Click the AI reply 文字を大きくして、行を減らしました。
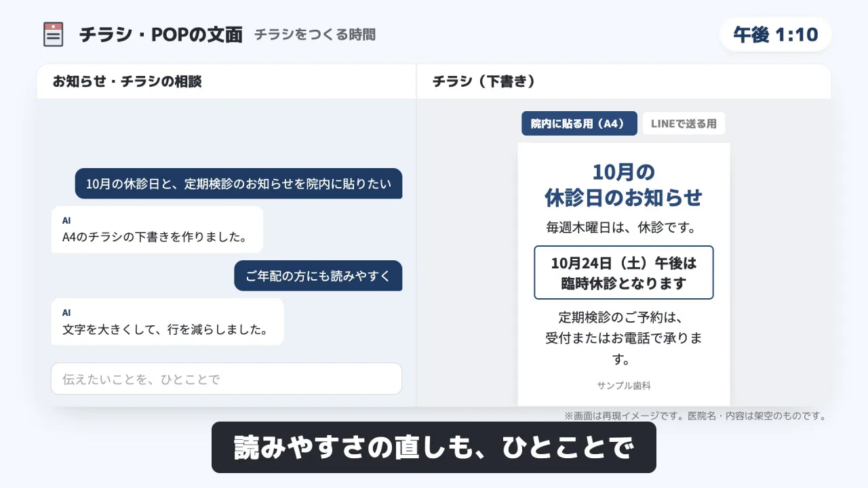Image resolution: width=868 pixels, height=488 pixels. coord(167,322)
